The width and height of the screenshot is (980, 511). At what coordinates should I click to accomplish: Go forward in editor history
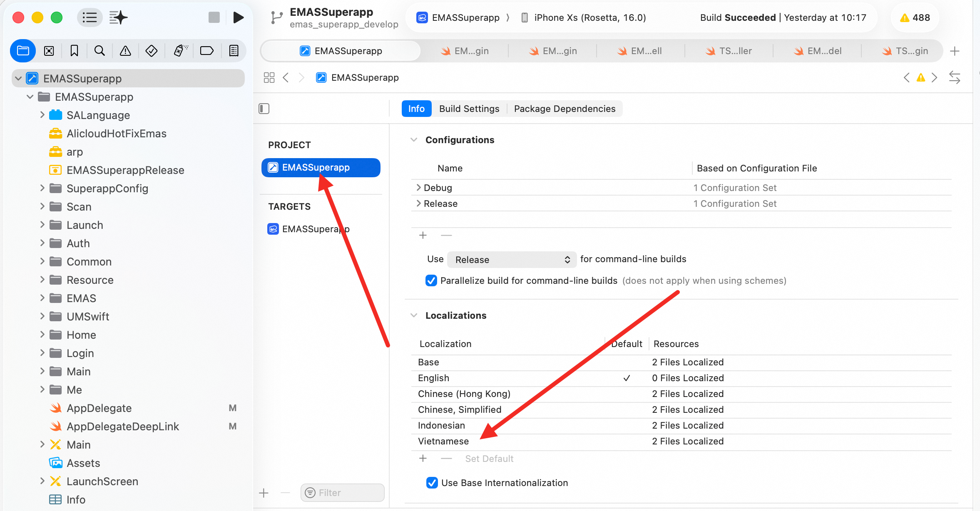[x=302, y=77]
